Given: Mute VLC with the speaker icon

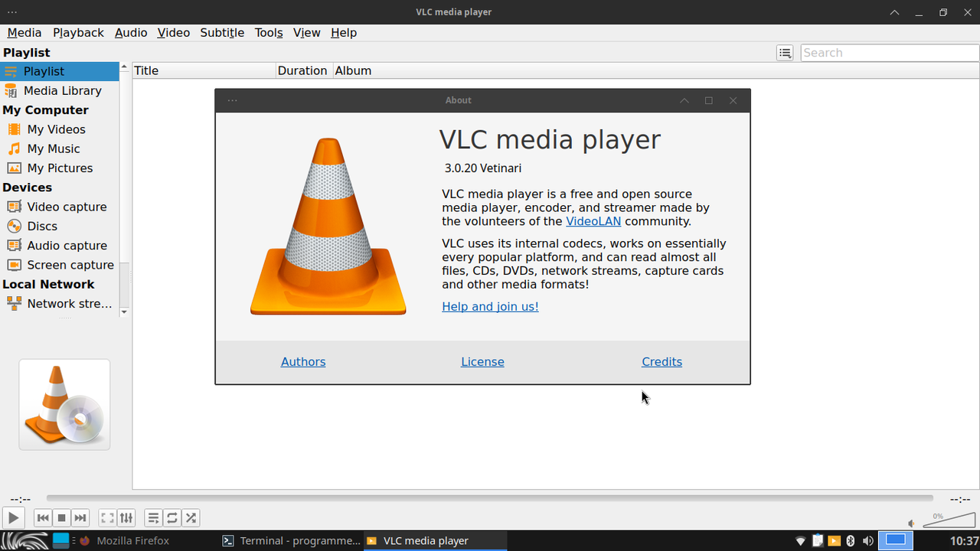Looking at the screenshot, I should 910,523.
